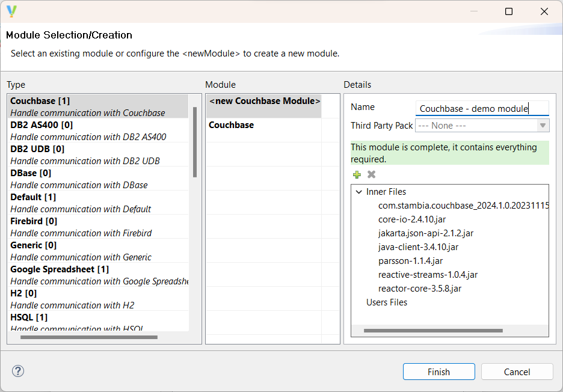Collapse the Inner Files tree node
Image resolution: width=563 pixels, height=392 pixels.
click(358, 191)
